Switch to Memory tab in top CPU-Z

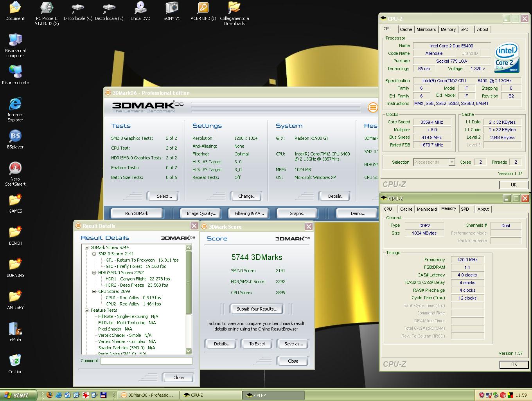point(448,29)
